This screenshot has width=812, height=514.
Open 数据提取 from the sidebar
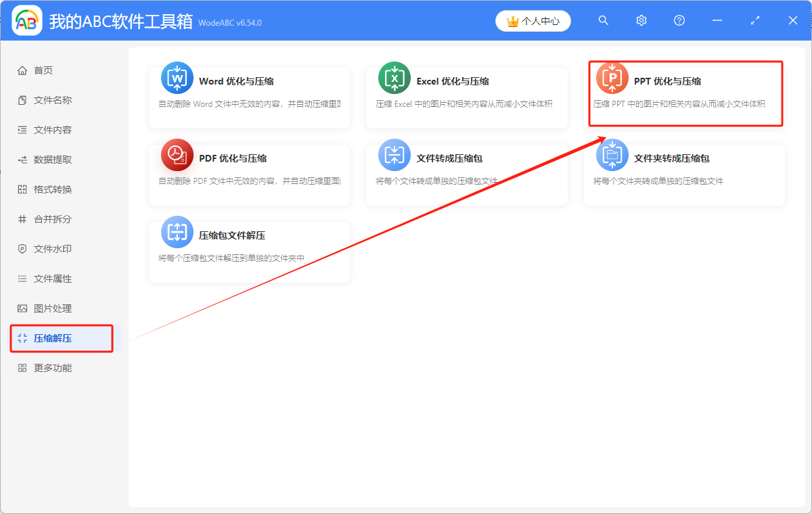pyautogui.click(x=43, y=159)
